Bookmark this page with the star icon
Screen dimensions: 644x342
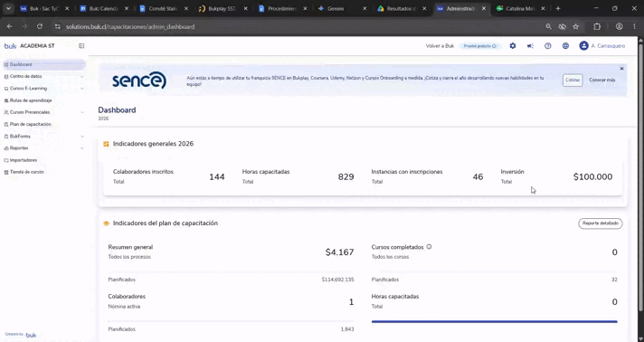[x=576, y=26]
